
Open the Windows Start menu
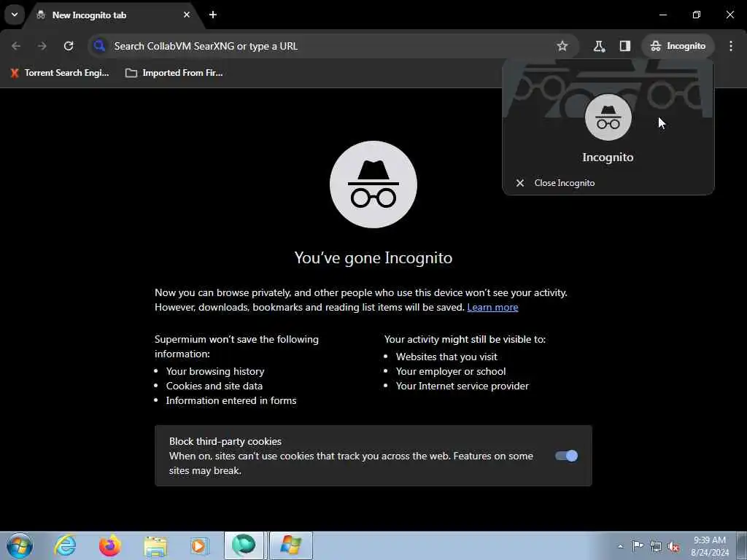pyautogui.click(x=20, y=545)
